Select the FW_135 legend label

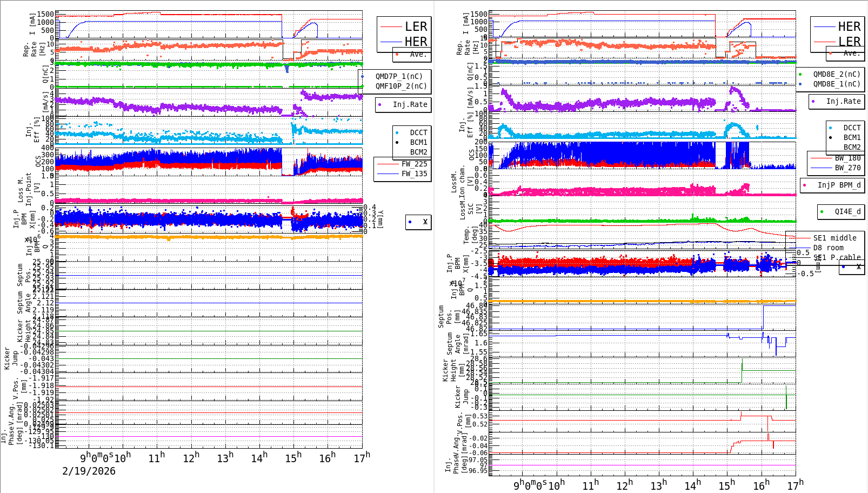(x=415, y=174)
